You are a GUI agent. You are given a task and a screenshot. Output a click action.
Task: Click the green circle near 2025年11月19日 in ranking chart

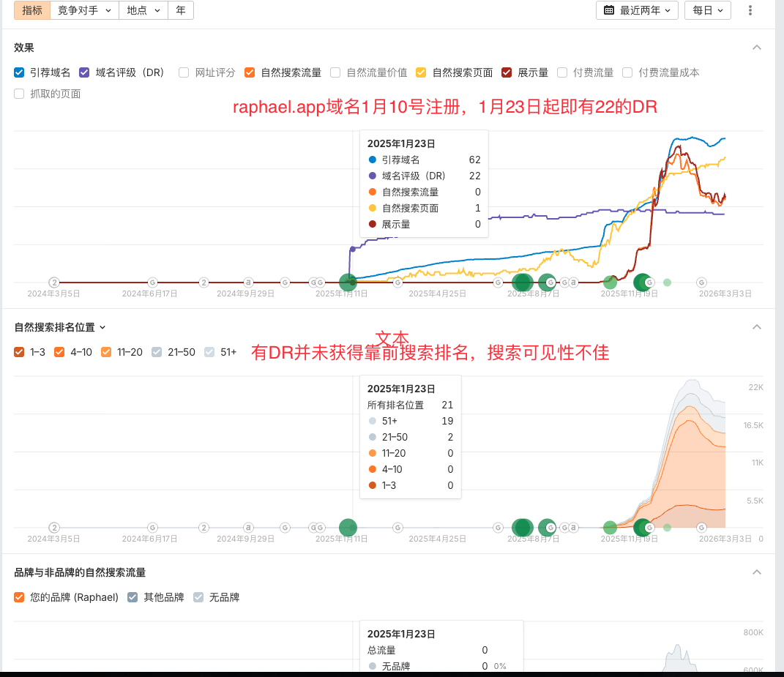coord(642,527)
